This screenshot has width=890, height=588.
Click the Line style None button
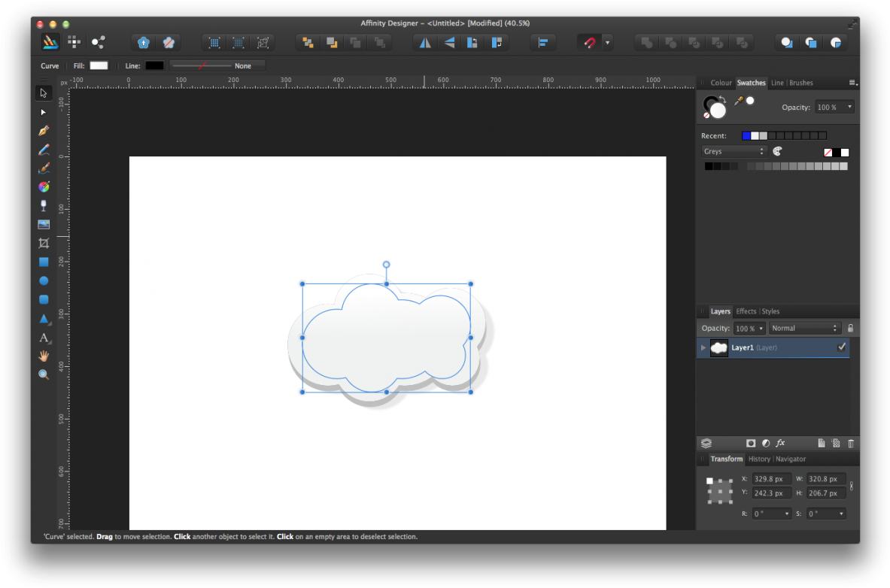pos(242,65)
